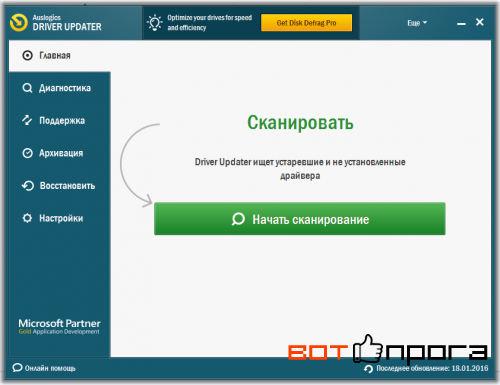Click the Восстановить restore icon
Viewport: 500px width, 385px height.
[x=28, y=186]
